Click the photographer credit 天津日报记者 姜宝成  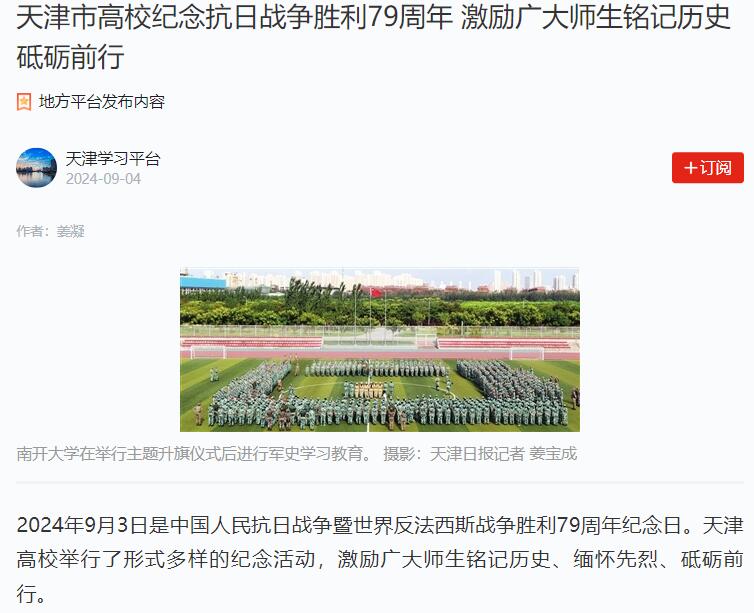503,454
